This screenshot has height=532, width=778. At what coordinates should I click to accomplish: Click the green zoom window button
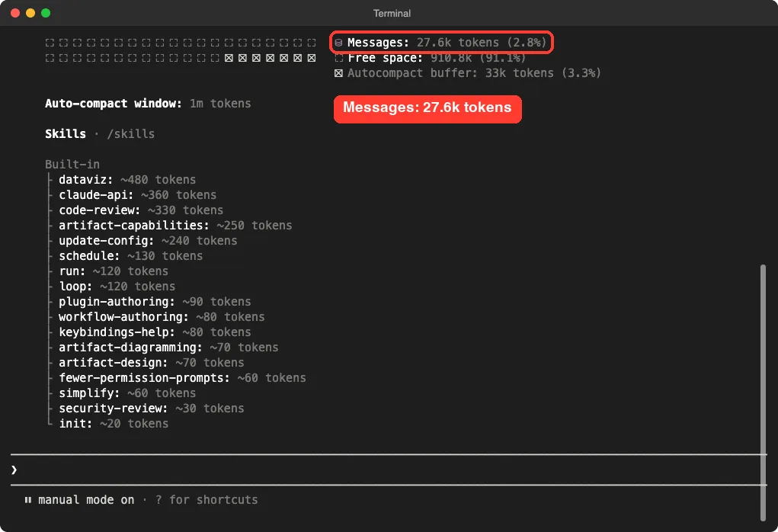click(46, 13)
